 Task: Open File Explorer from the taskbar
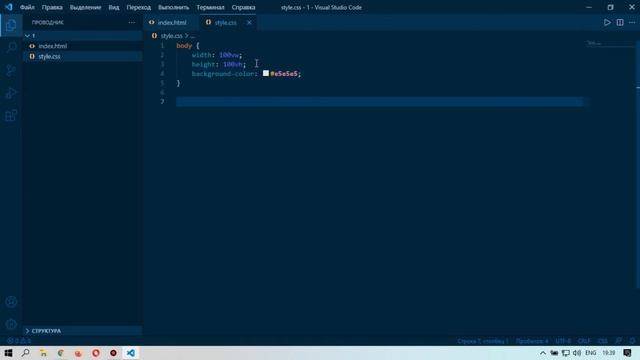[43, 353]
